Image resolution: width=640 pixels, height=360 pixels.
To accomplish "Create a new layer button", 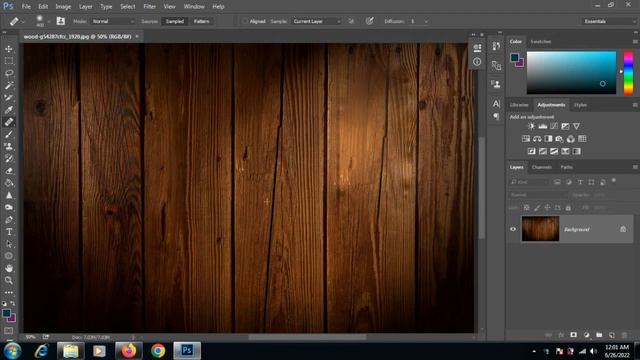I will [x=611, y=335].
